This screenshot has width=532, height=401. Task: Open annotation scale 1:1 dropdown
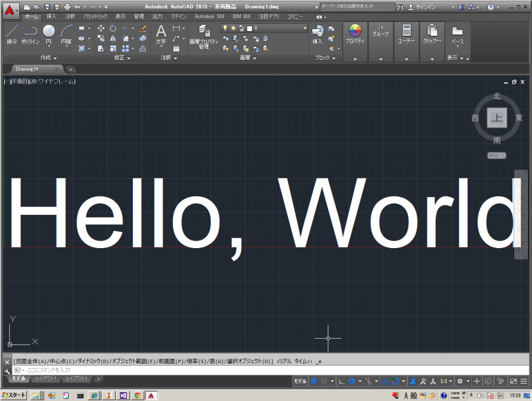click(446, 381)
